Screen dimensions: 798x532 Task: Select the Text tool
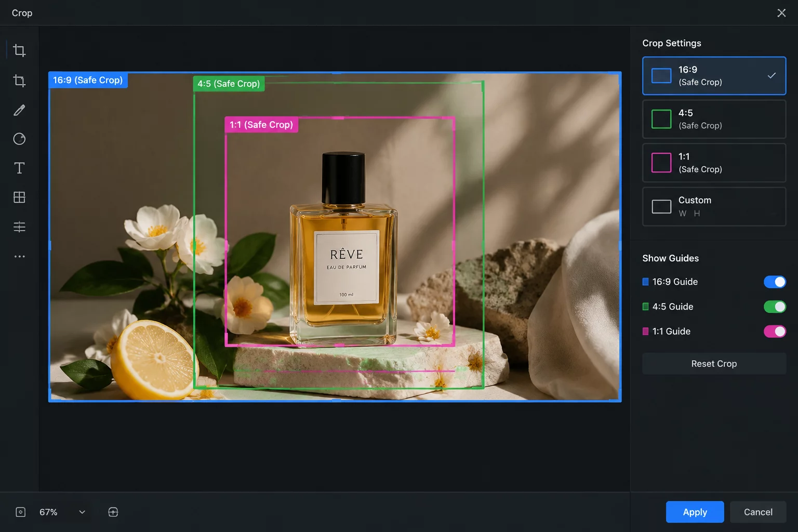coord(19,168)
